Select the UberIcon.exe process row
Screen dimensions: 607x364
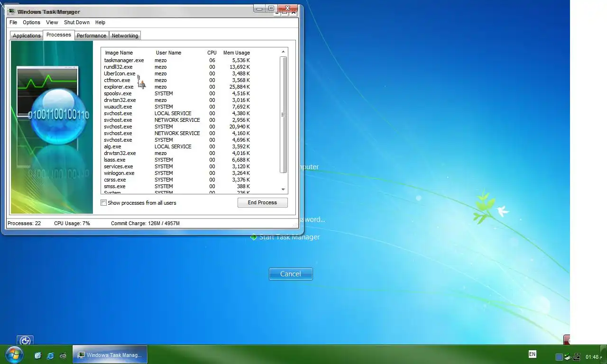tap(177, 73)
